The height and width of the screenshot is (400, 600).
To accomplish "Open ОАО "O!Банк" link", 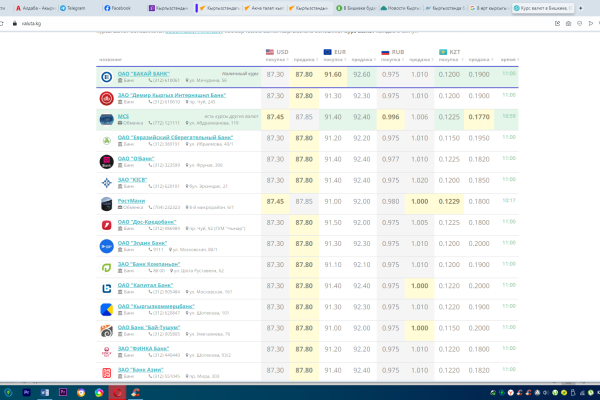I will click(x=136, y=158).
